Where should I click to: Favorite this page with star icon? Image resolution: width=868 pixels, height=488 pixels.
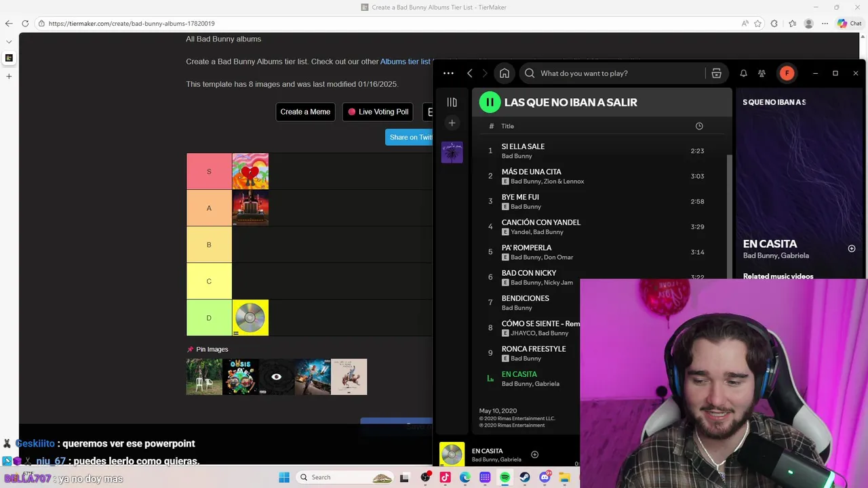coord(757,23)
